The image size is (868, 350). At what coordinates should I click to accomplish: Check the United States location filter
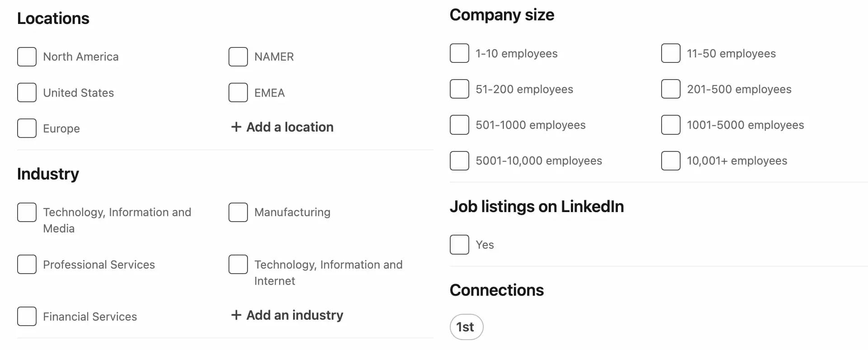tap(27, 92)
